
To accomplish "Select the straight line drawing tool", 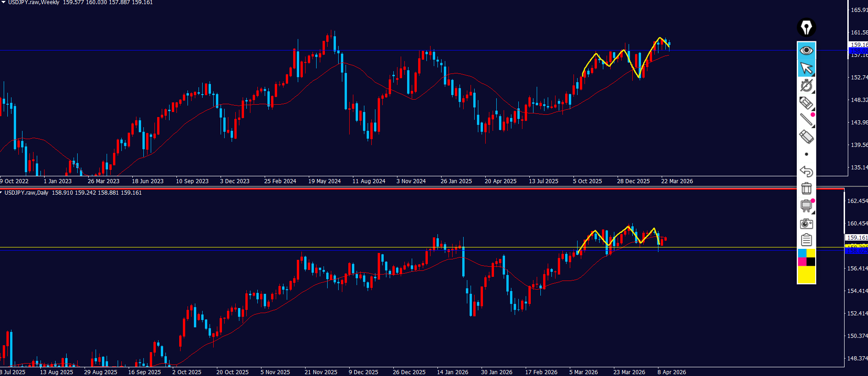I will pyautogui.click(x=806, y=120).
